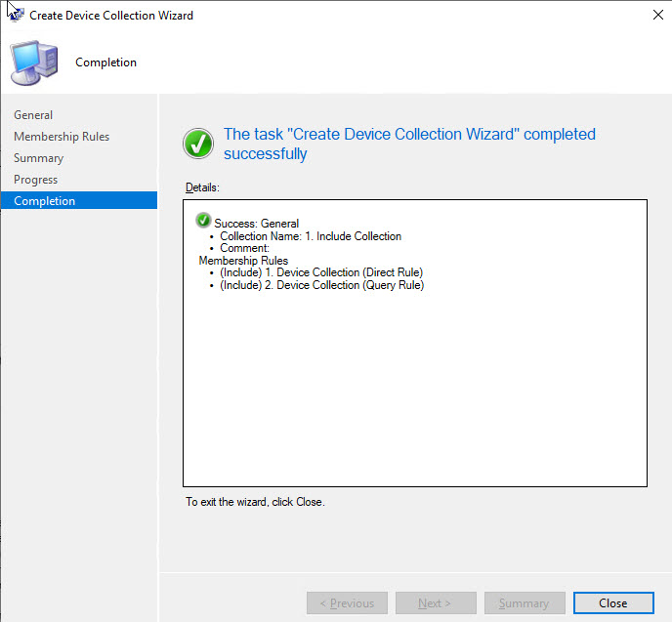Go to the Summary step in the sidebar
Viewport: 672px width, 622px height.
click(38, 158)
